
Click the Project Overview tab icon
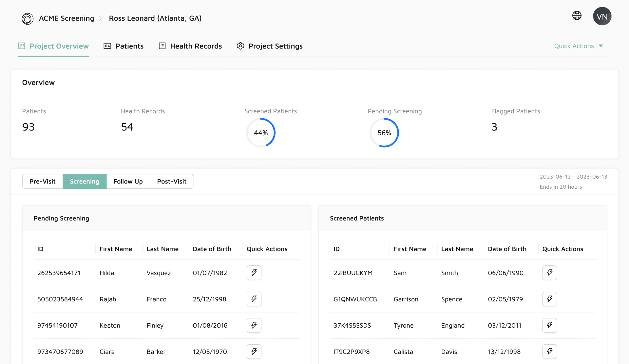[x=22, y=46]
